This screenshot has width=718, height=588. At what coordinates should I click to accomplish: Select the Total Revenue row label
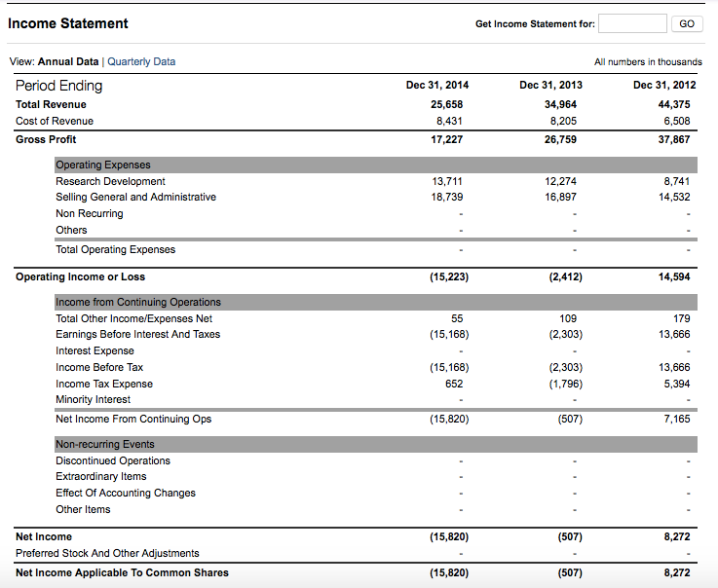click(x=51, y=104)
